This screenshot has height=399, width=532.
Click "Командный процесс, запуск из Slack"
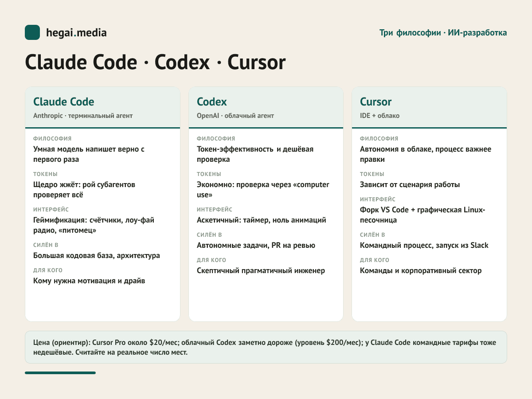tap(424, 246)
